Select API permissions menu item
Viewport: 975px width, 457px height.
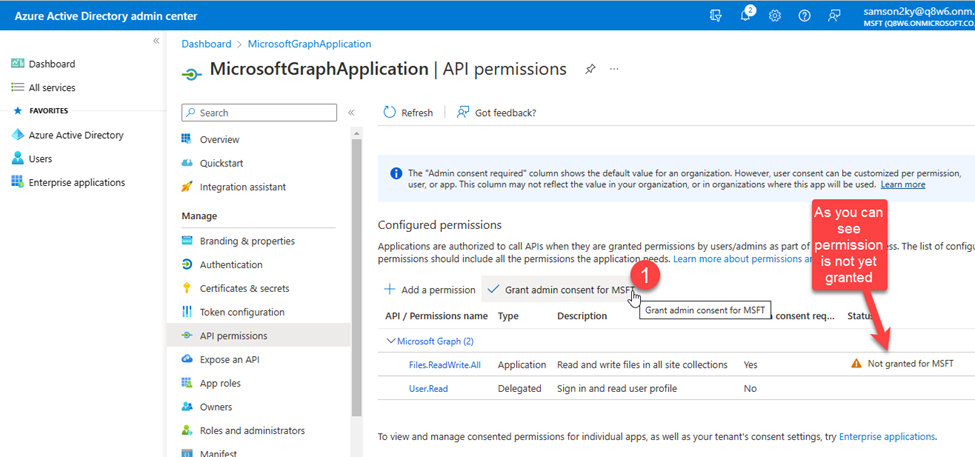pos(259,336)
